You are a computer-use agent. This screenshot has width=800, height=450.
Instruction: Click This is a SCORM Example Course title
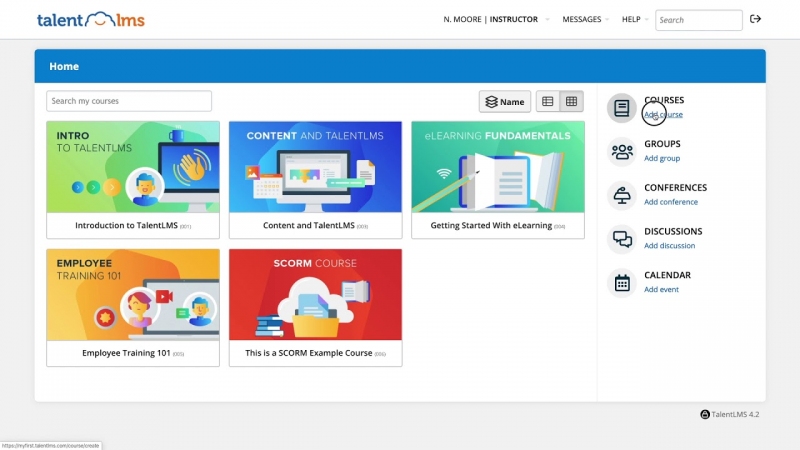pyautogui.click(x=309, y=353)
